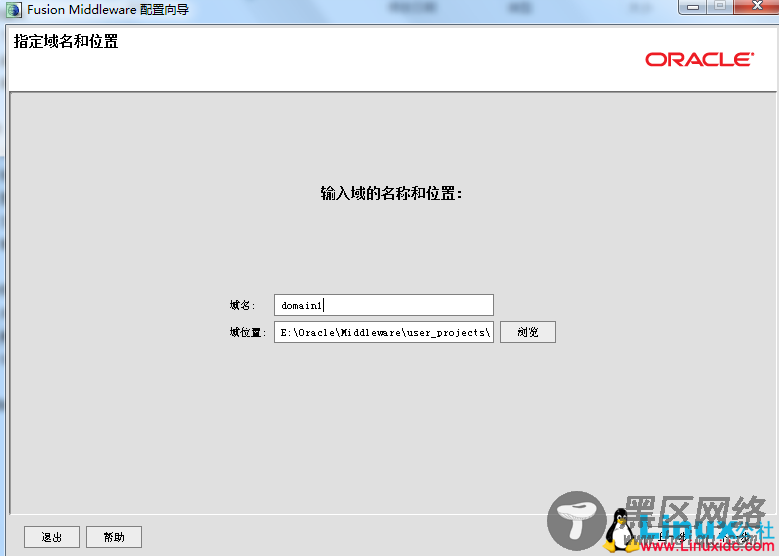Click the window title Fusion Middleware 配置向导

pyautogui.click(x=108, y=9)
